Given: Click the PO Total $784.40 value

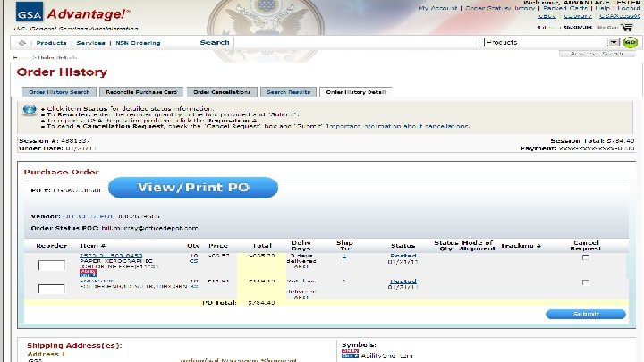Looking at the screenshot, I should click(261, 303).
